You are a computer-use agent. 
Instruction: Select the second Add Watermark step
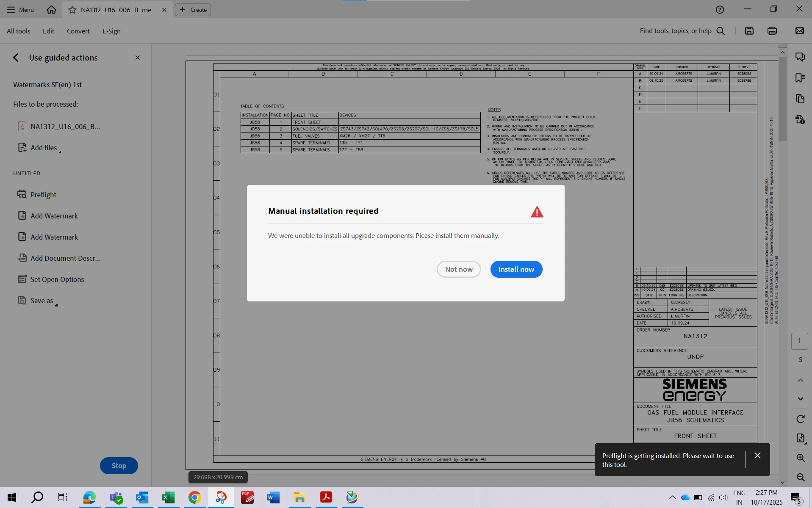48,237
